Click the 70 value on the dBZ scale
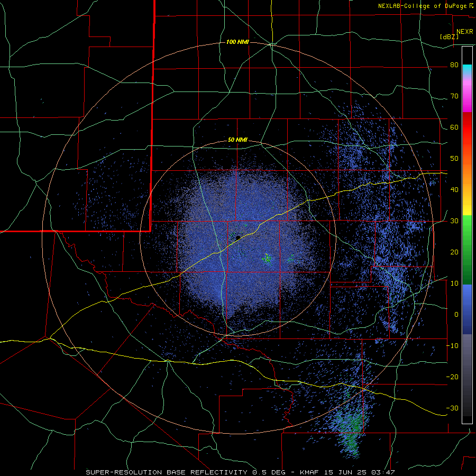The height and width of the screenshot is (476, 476). pos(454,96)
